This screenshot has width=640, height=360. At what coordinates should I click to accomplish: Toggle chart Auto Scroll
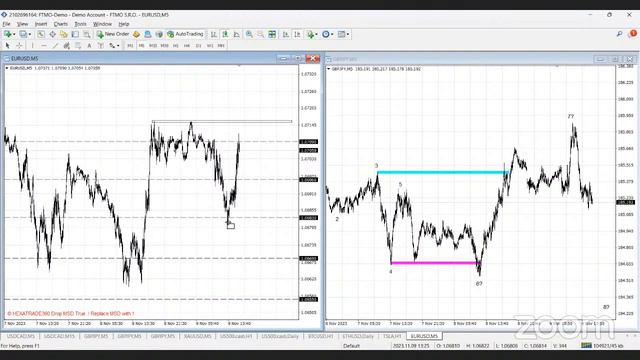pos(285,34)
